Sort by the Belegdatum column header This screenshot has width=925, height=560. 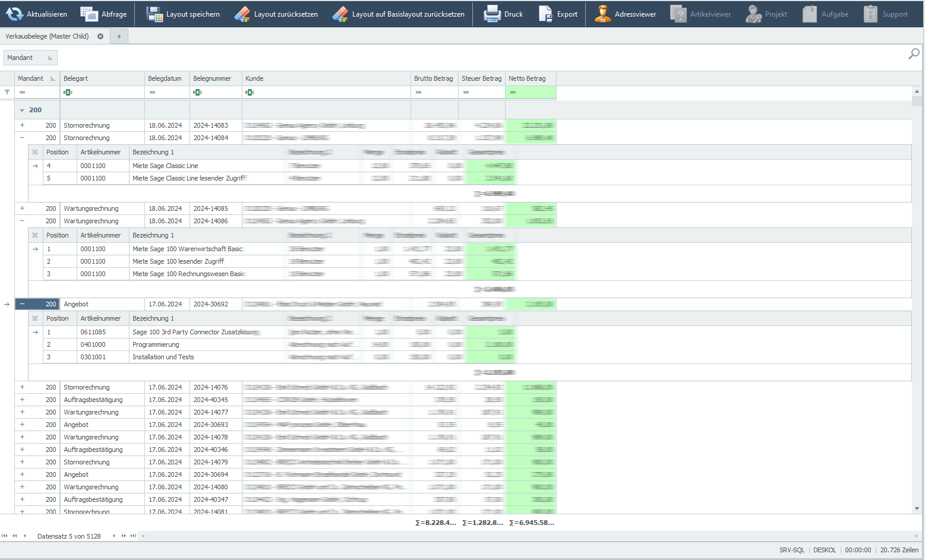click(167, 78)
